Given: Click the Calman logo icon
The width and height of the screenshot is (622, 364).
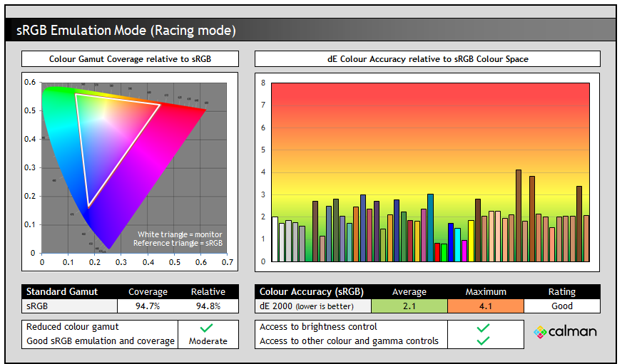Looking at the screenshot, I should click(x=540, y=332).
